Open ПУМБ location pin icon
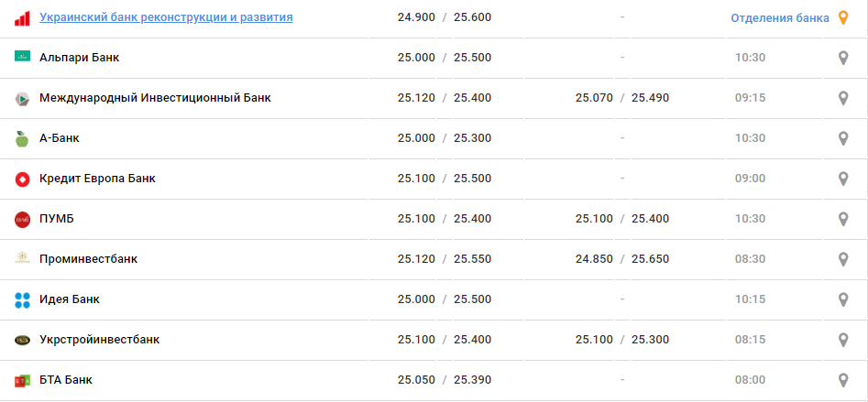Viewport: 868px width, 402px height. click(844, 219)
